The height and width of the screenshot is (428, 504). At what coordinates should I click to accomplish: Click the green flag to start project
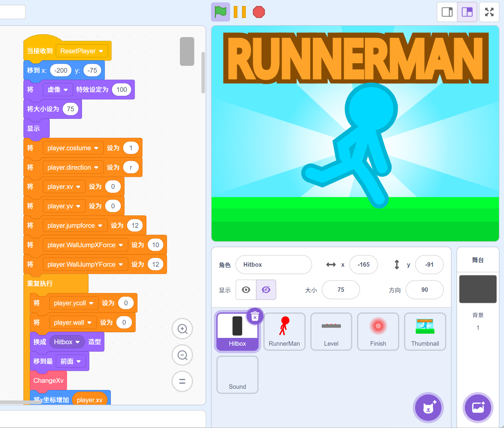(x=220, y=12)
